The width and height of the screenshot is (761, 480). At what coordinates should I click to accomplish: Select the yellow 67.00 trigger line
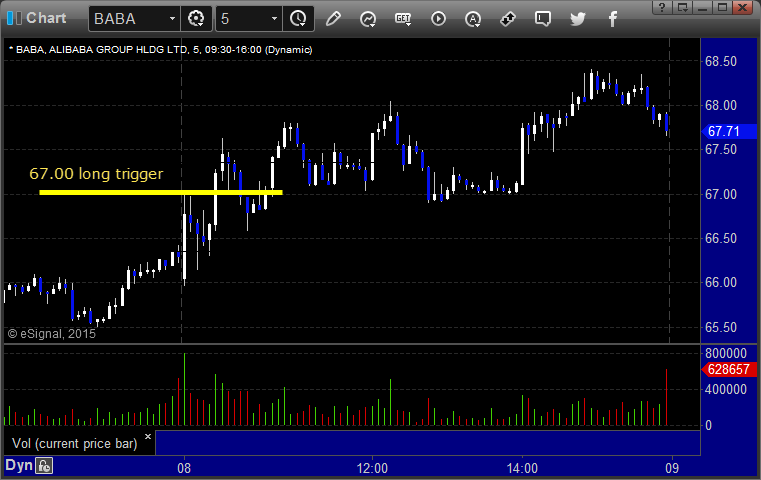[161, 193]
